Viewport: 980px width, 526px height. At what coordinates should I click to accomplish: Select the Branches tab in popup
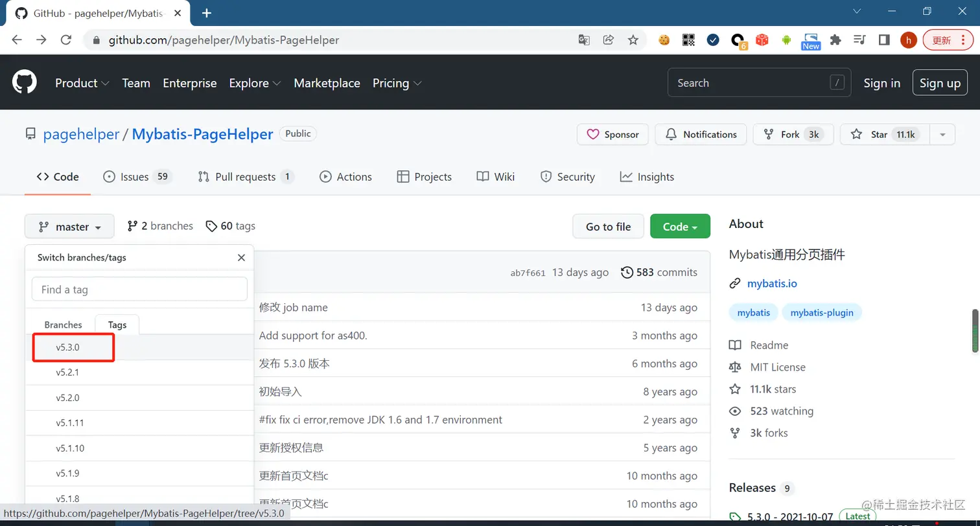pyautogui.click(x=63, y=325)
